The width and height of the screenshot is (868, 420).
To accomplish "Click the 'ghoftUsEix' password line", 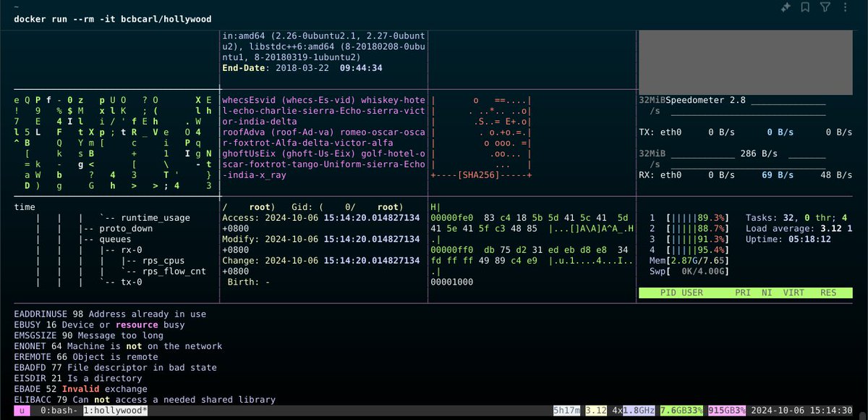I will tap(324, 154).
